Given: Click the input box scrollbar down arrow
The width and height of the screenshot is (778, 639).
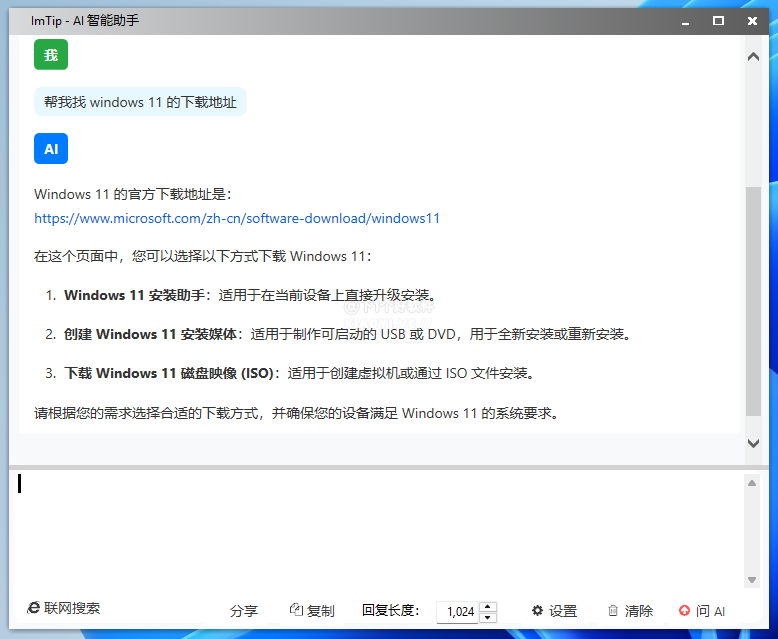Looking at the screenshot, I should point(752,581).
